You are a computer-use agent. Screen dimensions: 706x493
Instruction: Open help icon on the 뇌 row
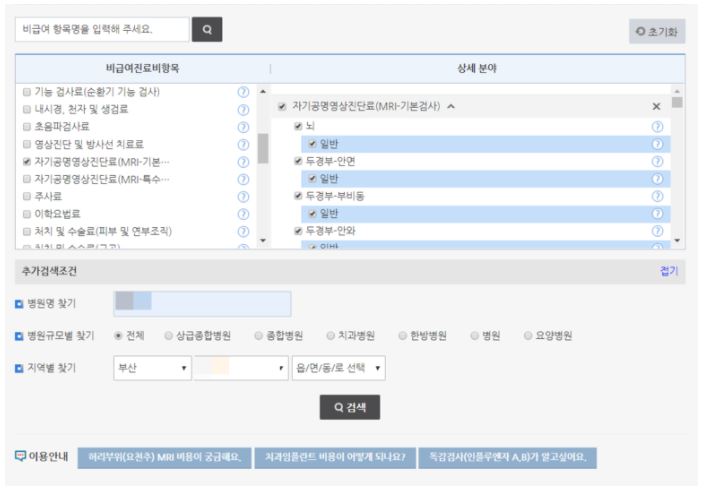click(x=657, y=127)
